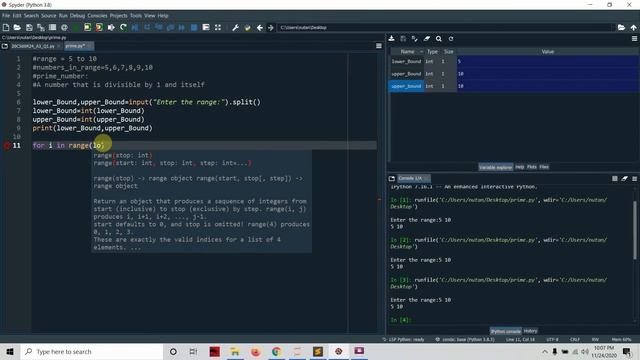The width and height of the screenshot is (640, 360).
Task: Click change to parent directory icon
Action: (x=633, y=27)
